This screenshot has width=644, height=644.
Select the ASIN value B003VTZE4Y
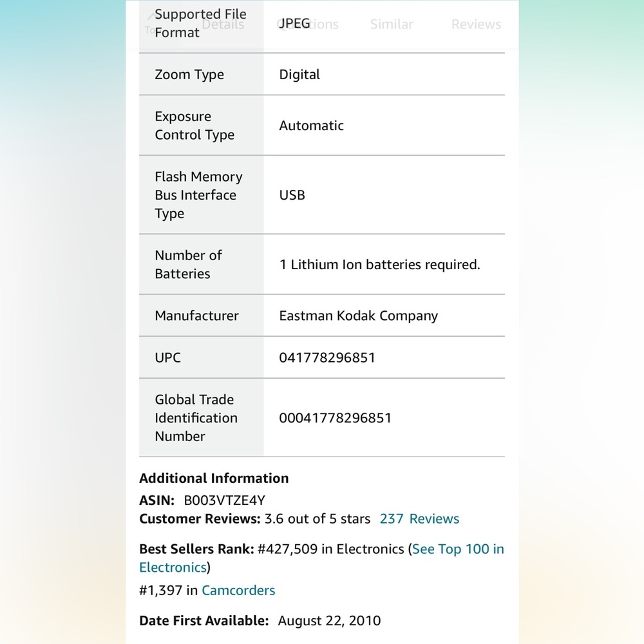(224, 500)
